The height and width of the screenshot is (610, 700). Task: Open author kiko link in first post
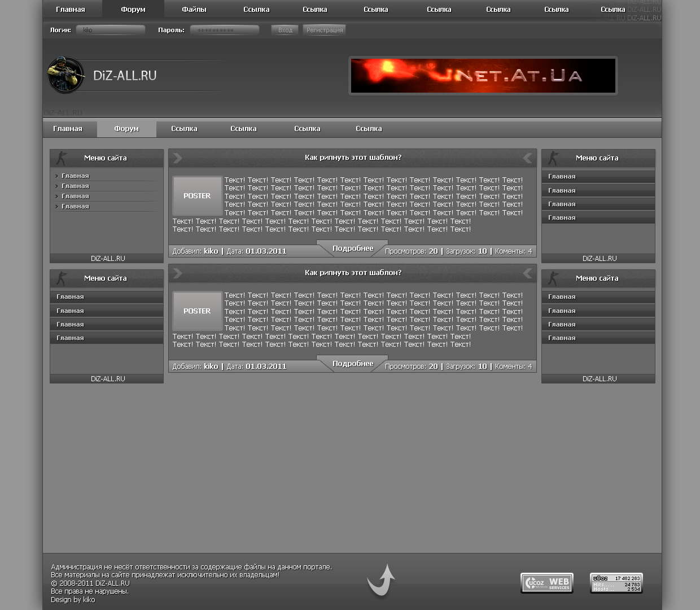[x=211, y=251]
